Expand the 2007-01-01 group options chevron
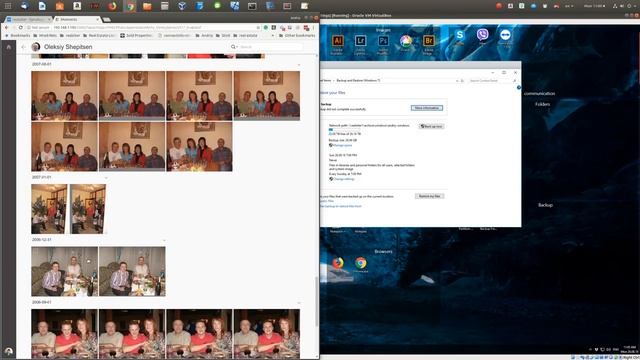Image resolution: width=640 pixels, height=360 pixels. pos(106,178)
